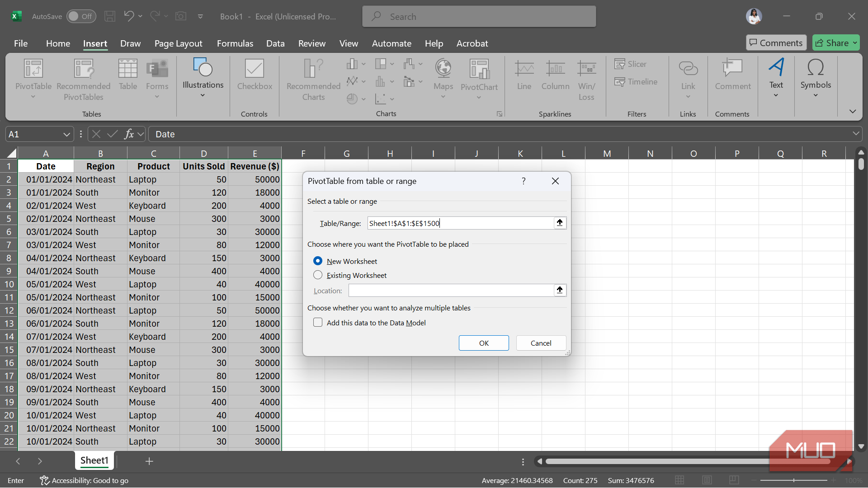Click Cancel in the PivotTable dialog
Screen dimensions: 868x488
(x=541, y=343)
